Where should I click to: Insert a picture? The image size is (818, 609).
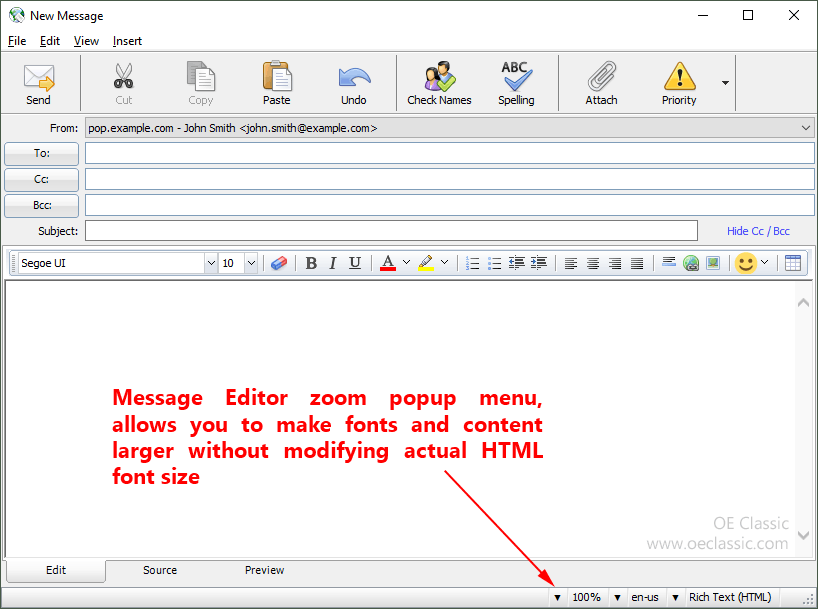tap(713, 263)
